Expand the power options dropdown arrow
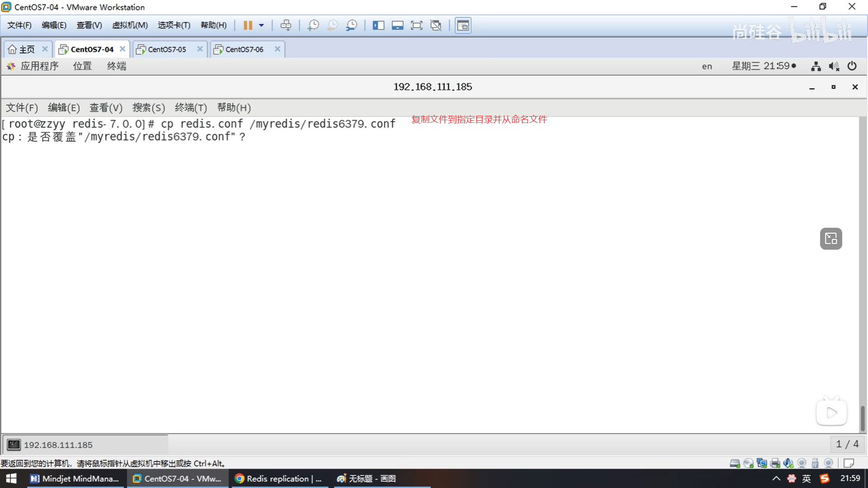The image size is (868, 488). click(261, 25)
